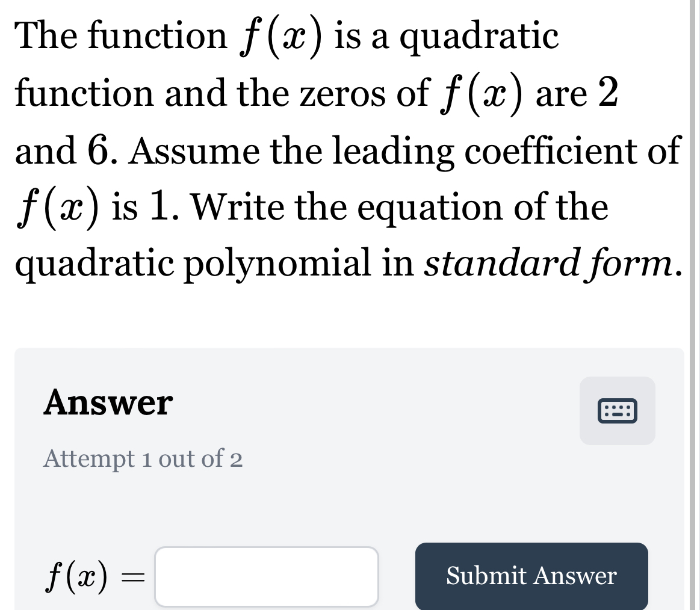
Task: Click the words quadratic polynomial
Action: coord(183,264)
